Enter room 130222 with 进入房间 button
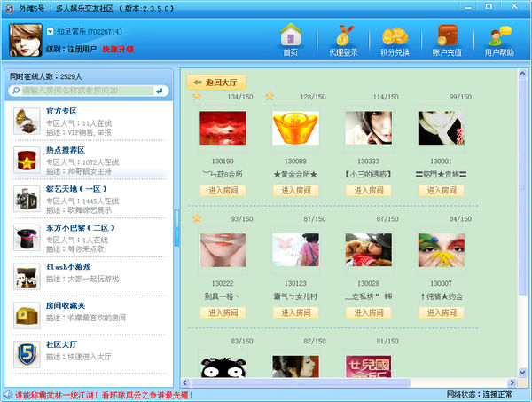Image resolution: width=532 pixels, height=402 pixels. tap(223, 312)
